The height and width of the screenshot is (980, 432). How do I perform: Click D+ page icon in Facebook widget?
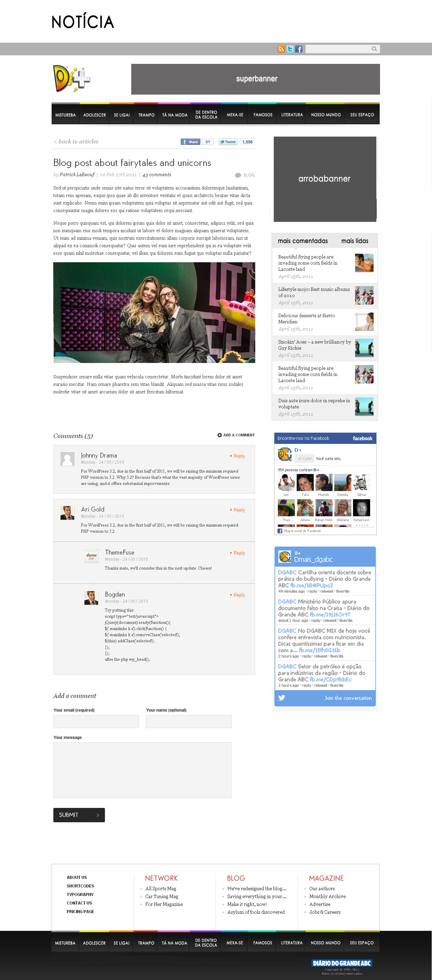pos(285,454)
